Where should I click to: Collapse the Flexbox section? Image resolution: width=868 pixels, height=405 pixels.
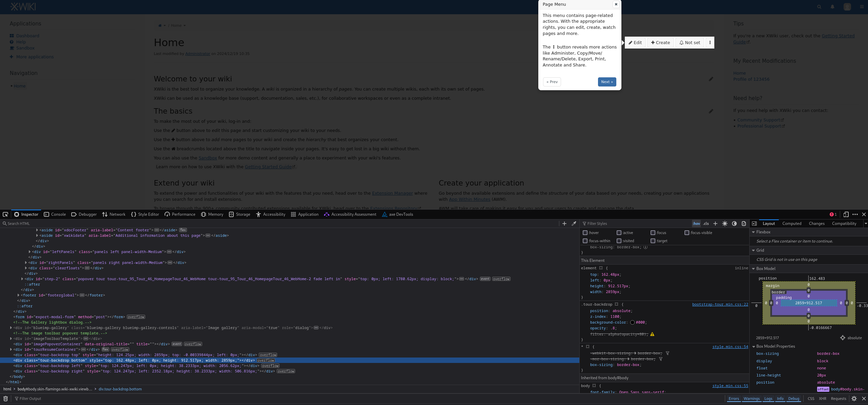click(754, 232)
